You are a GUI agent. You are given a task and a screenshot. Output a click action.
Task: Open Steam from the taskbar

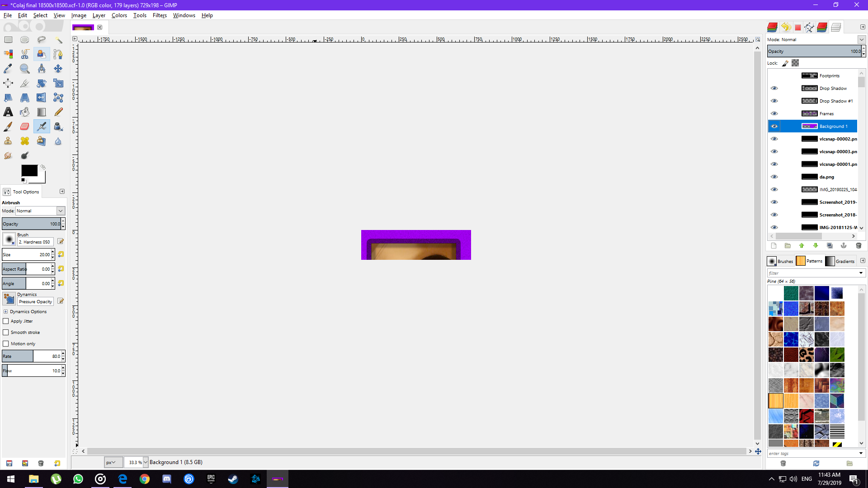tap(233, 479)
